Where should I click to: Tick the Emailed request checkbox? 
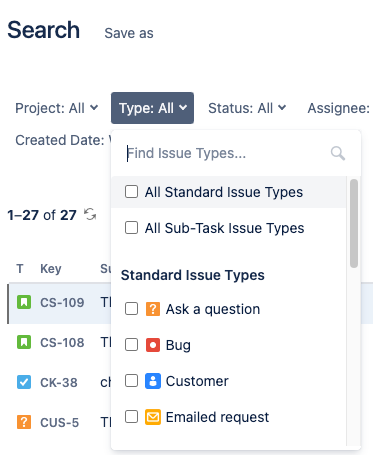(131, 417)
